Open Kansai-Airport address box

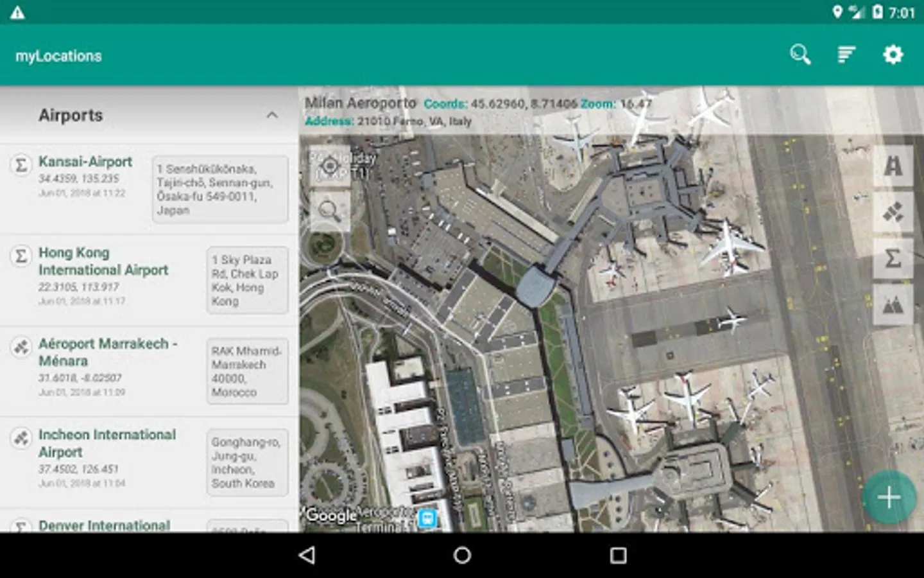[x=220, y=189]
